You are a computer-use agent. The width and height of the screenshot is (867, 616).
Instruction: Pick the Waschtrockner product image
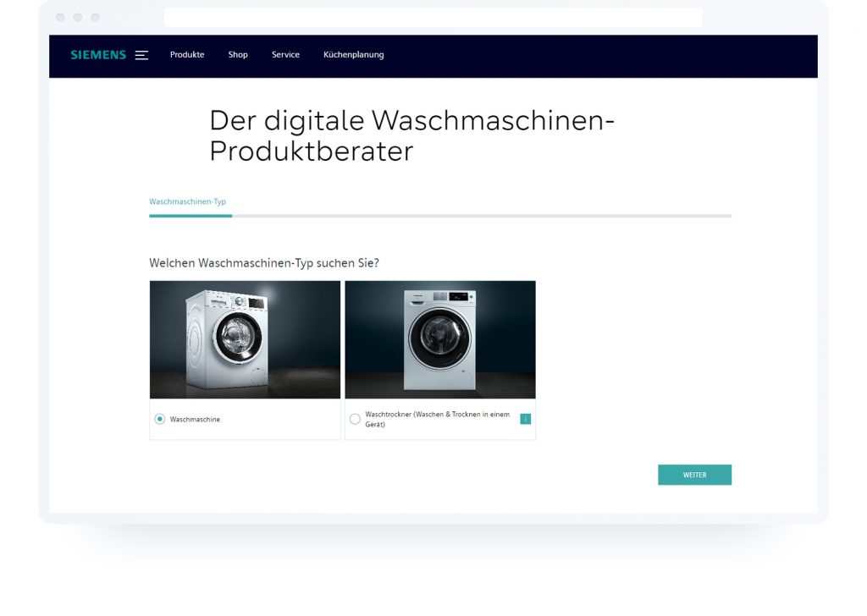440,340
